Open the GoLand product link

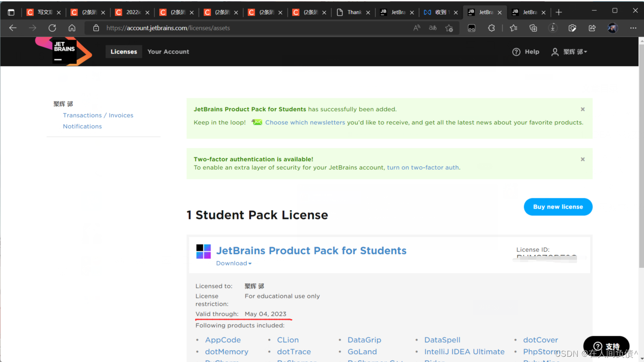point(362,351)
